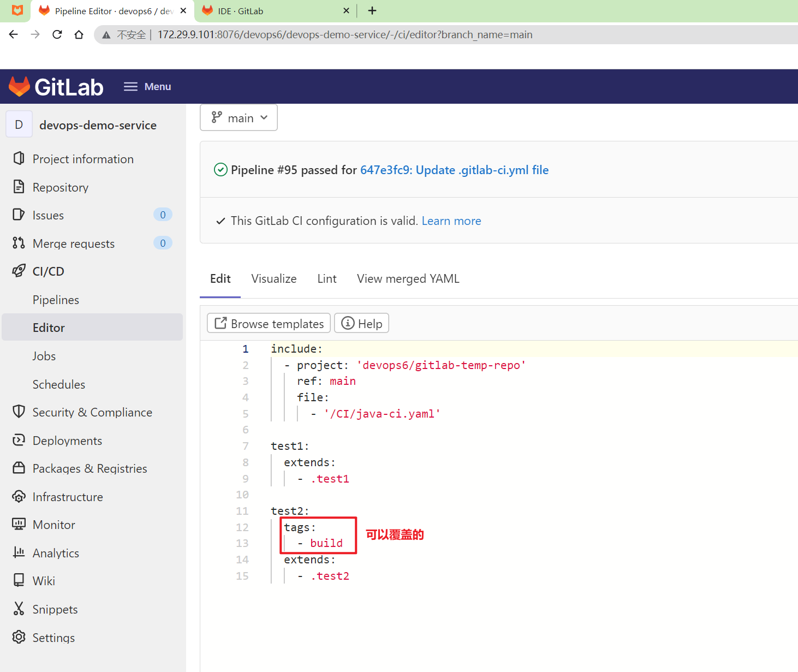798x672 pixels.
Task: Click Browse templates button
Action: pos(269,323)
